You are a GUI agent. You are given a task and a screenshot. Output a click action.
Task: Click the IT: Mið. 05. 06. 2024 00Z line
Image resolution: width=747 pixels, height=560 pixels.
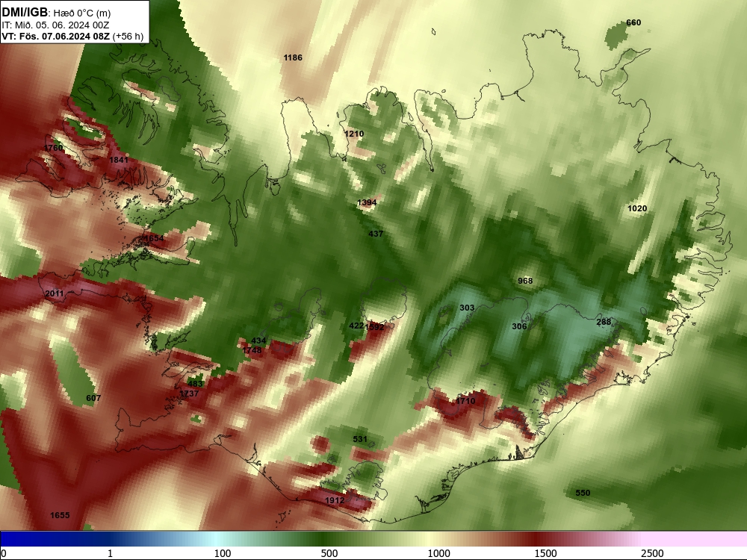(x=55, y=25)
